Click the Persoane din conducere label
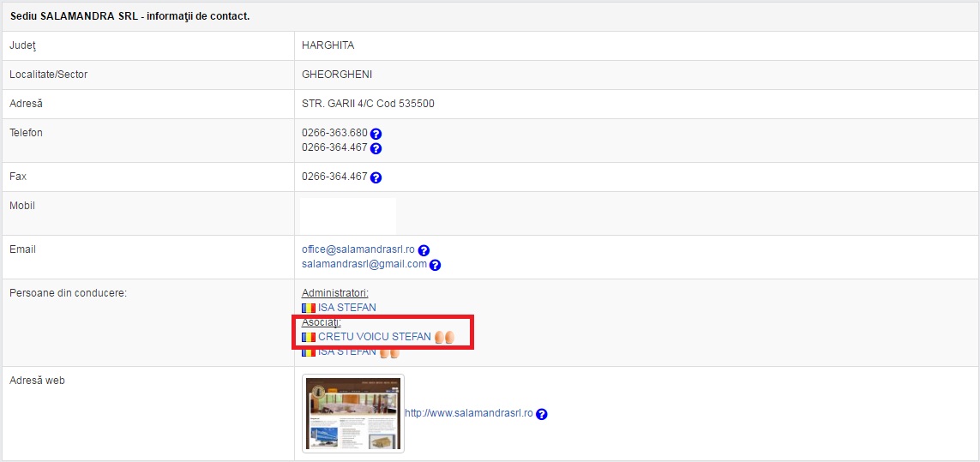 (68, 292)
